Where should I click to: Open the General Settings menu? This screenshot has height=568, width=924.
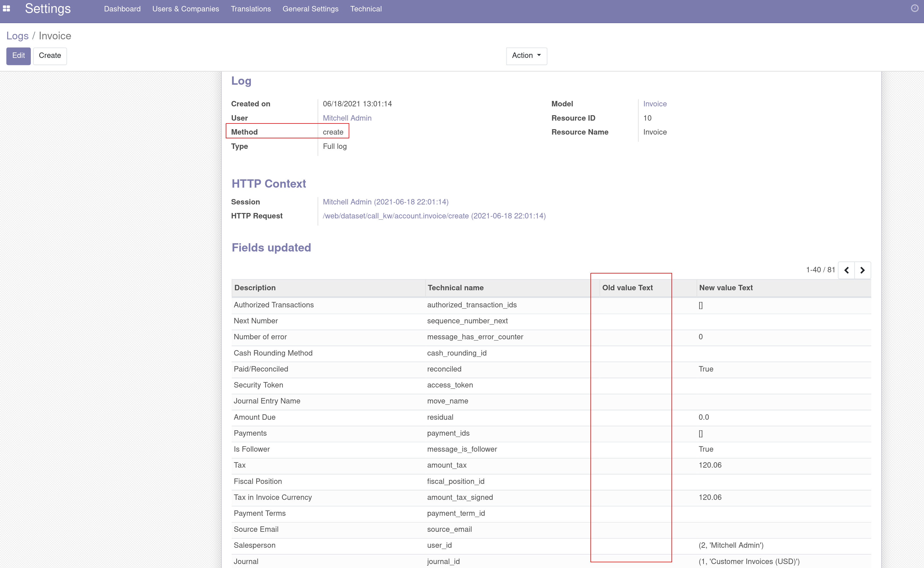[x=310, y=9]
